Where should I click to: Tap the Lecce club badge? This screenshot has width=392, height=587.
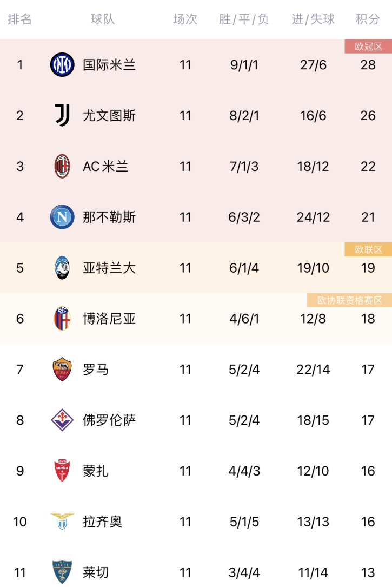(x=62, y=572)
